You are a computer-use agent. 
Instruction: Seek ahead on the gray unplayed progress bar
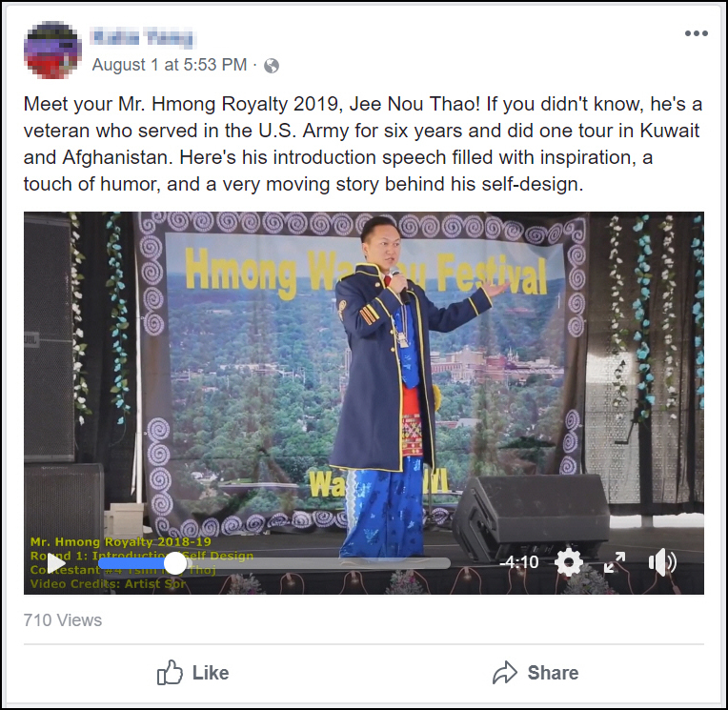click(x=318, y=563)
